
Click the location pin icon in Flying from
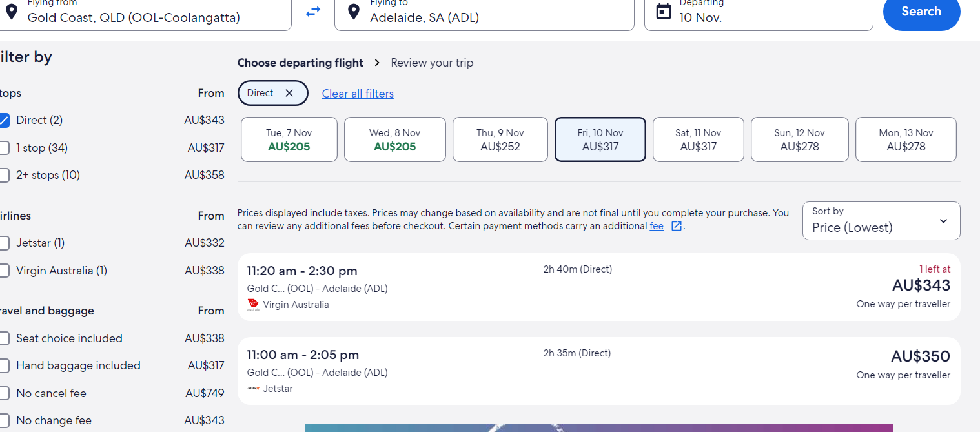click(10, 12)
